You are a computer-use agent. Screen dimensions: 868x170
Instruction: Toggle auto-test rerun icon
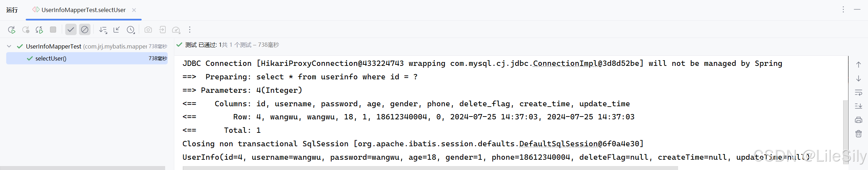[x=39, y=30]
